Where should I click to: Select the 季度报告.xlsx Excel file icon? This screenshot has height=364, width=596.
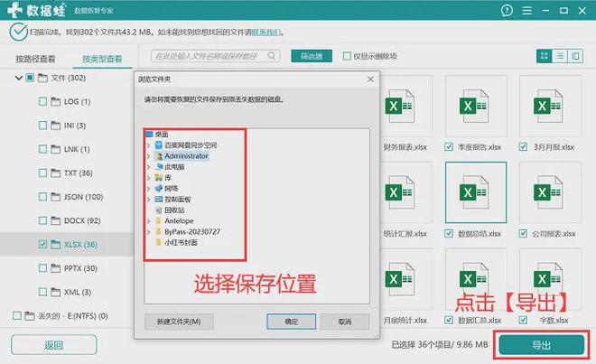(x=473, y=106)
